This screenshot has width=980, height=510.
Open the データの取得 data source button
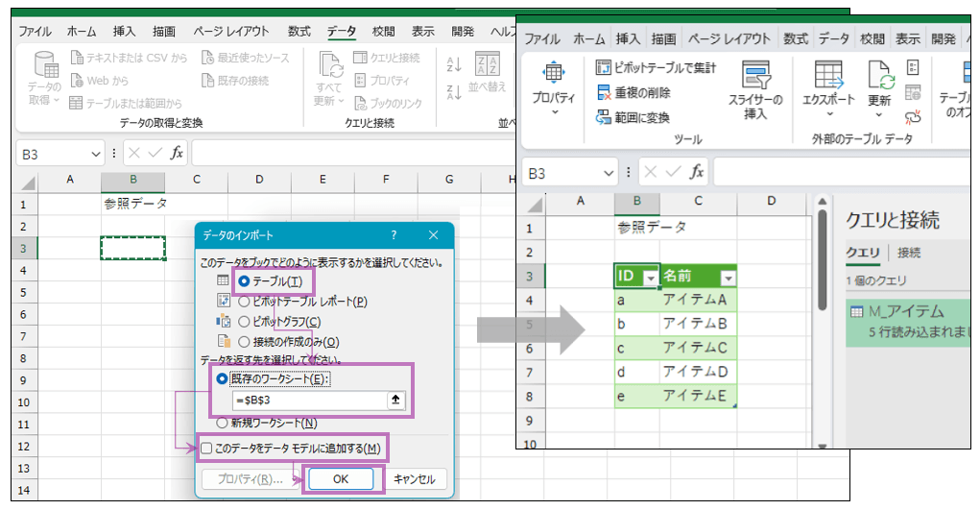(45, 78)
